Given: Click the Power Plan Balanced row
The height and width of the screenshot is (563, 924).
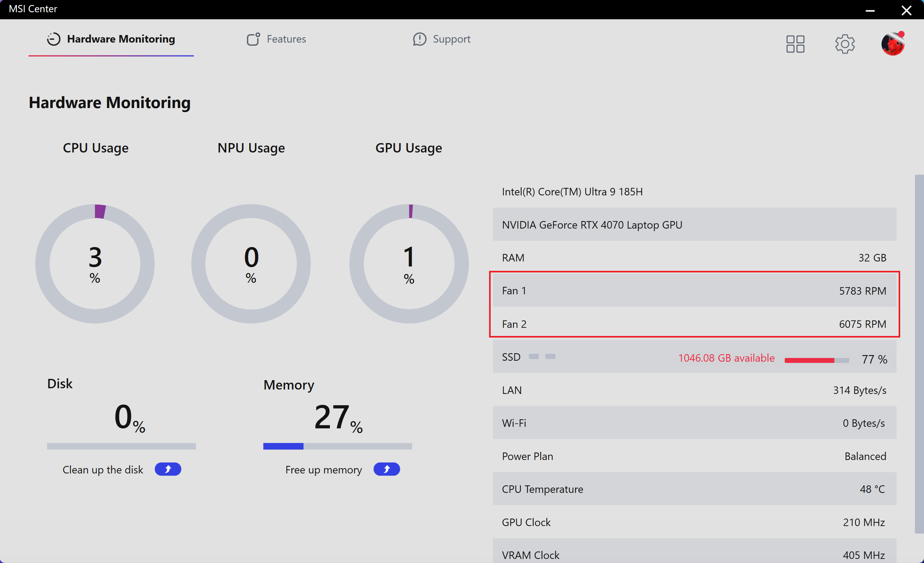Looking at the screenshot, I should (695, 456).
